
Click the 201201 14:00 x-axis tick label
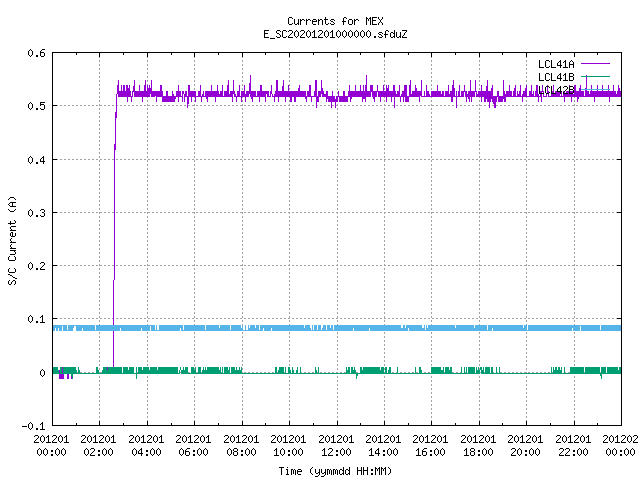pyautogui.click(x=383, y=445)
